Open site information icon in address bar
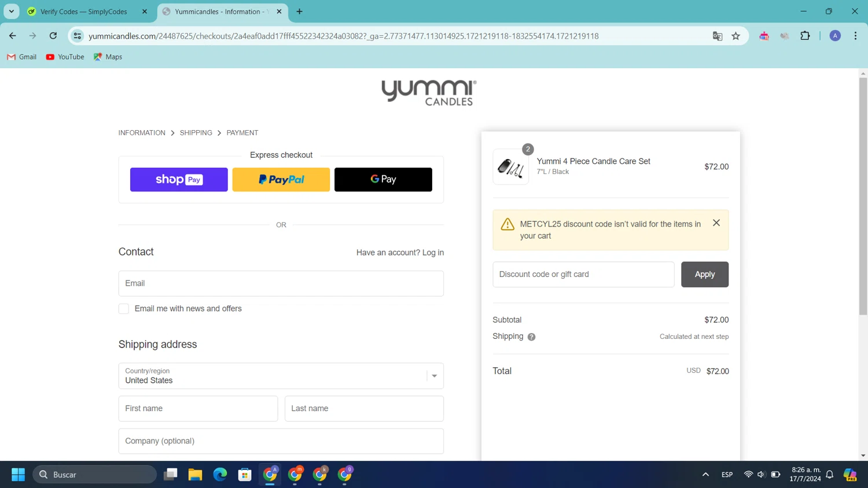868x488 pixels. 78,36
